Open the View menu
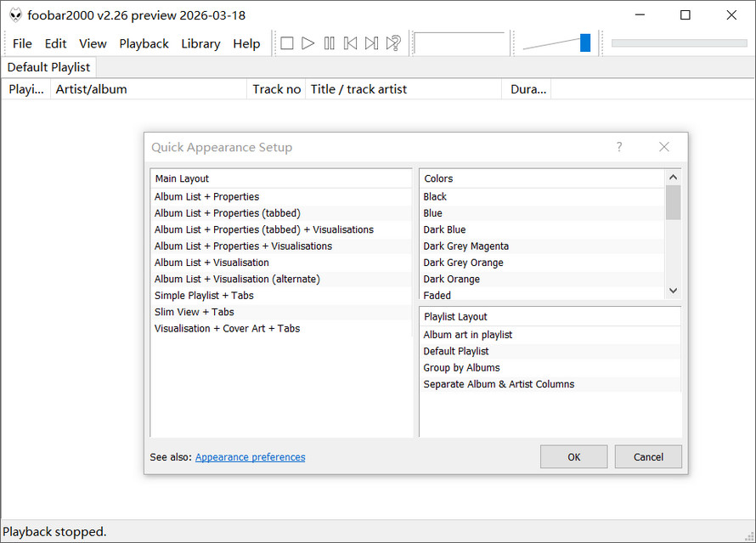The height and width of the screenshot is (543, 756). tap(93, 43)
